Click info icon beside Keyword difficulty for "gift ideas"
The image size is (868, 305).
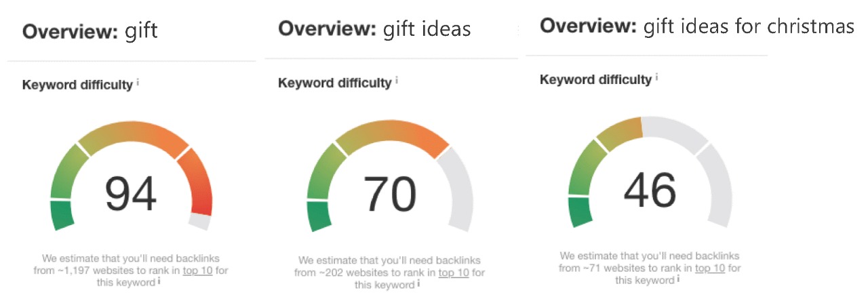tap(397, 81)
